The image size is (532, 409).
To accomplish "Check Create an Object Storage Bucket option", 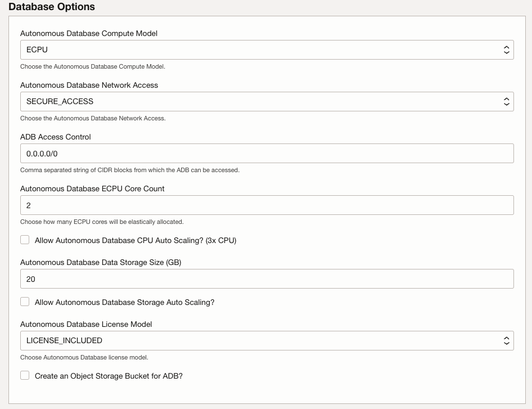I will point(25,375).
